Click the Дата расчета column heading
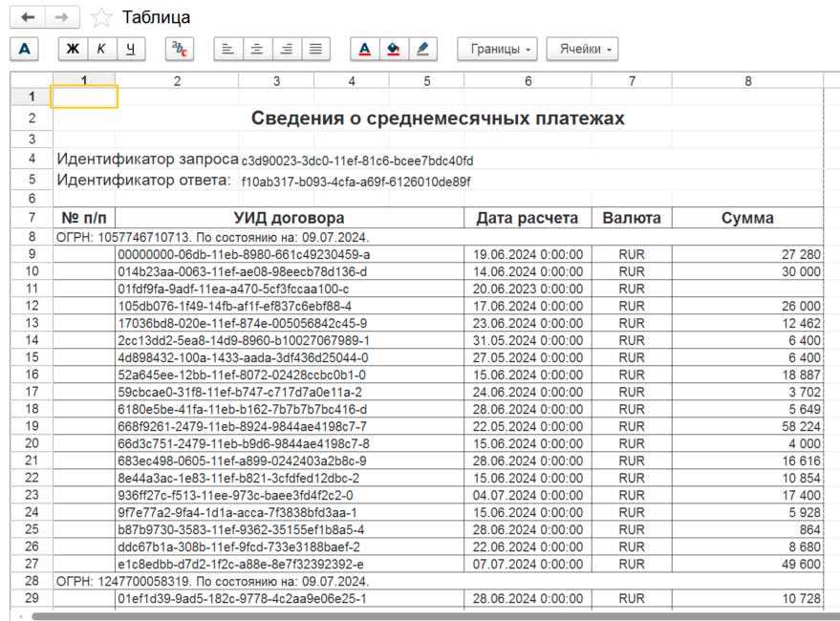The image size is (840, 621). click(x=528, y=218)
